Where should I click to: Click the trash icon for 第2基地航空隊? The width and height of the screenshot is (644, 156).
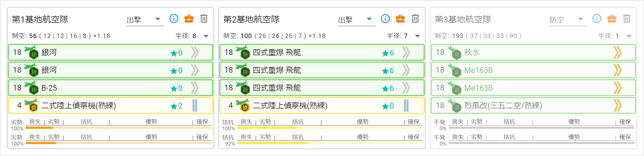pyautogui.click(x=415, y=19)
